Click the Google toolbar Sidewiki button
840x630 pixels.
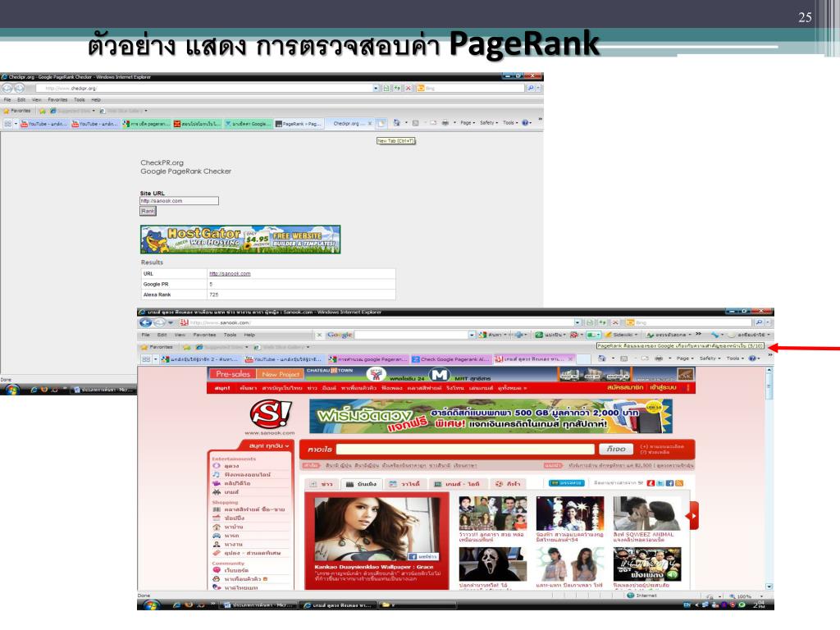(622, 335)
